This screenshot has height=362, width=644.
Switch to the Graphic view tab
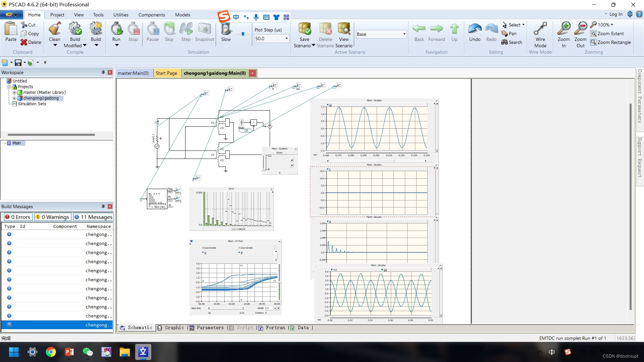(171, 327)
